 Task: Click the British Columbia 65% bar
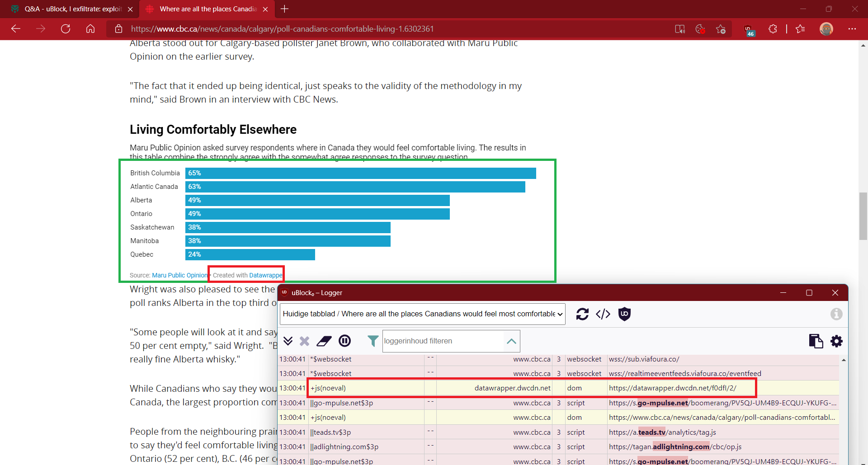361,173
